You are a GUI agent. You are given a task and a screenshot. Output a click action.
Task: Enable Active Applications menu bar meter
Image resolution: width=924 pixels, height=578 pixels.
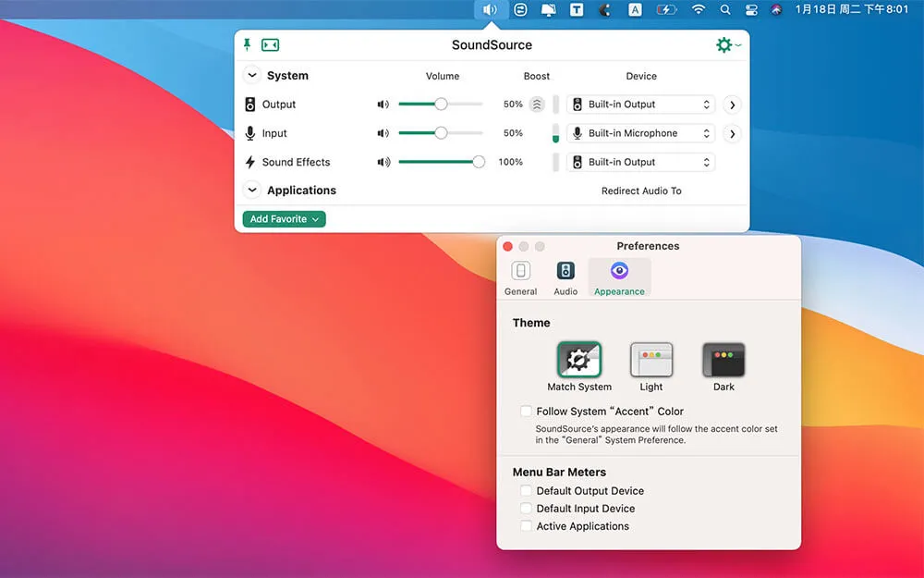pos(526,526)
